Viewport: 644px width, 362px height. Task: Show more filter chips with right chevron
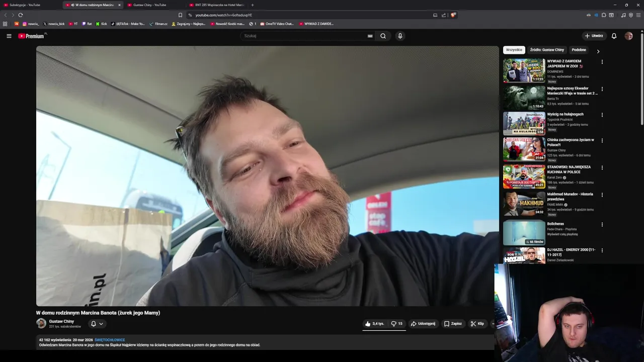598,51
